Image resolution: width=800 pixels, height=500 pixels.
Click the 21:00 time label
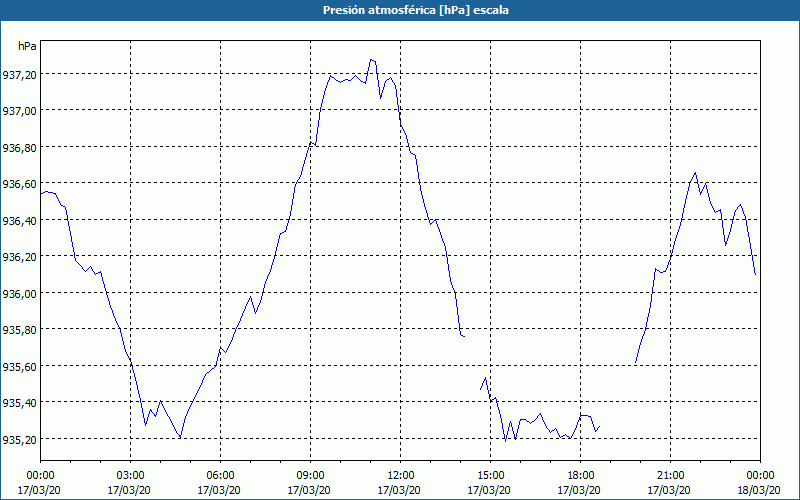click(670, 476)
